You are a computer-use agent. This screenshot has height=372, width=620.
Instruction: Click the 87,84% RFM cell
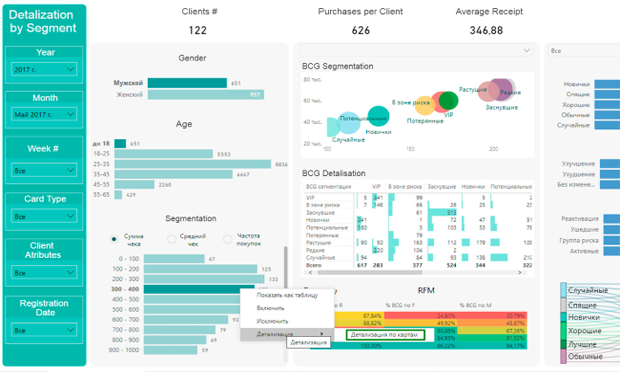coord(358,315)
